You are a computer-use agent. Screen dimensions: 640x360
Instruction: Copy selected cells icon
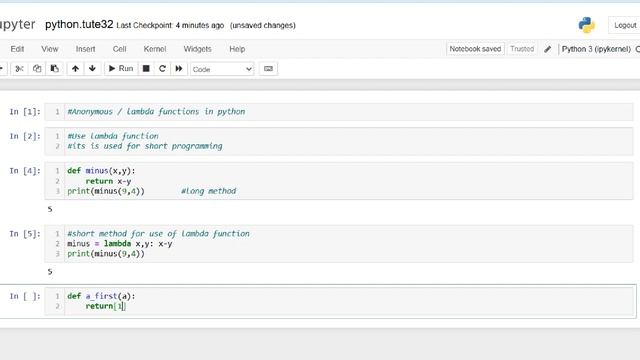point(37,69)
